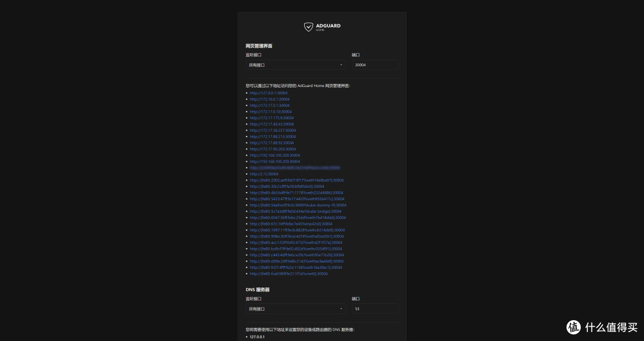The image size is (644, 341).
Task: Open the IPv6 link ending veth95e71b26
Action: point(297,255)
